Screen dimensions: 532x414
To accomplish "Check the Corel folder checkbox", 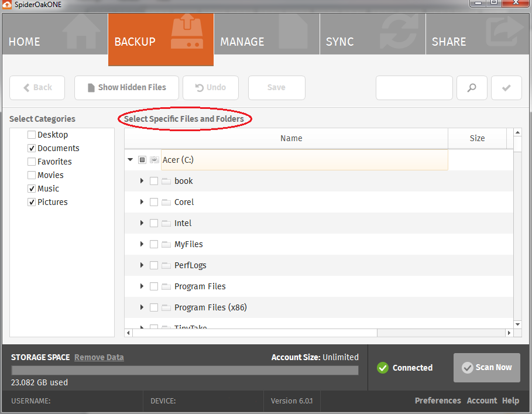I will pos(154,202).
